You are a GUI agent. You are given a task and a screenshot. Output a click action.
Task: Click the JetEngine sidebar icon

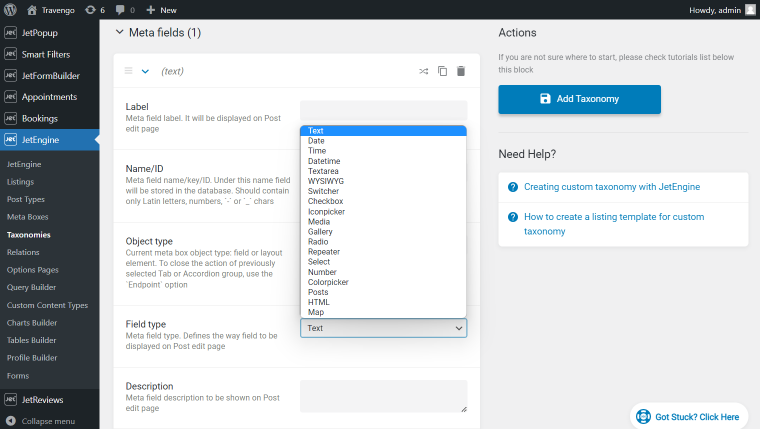[11, 139]
